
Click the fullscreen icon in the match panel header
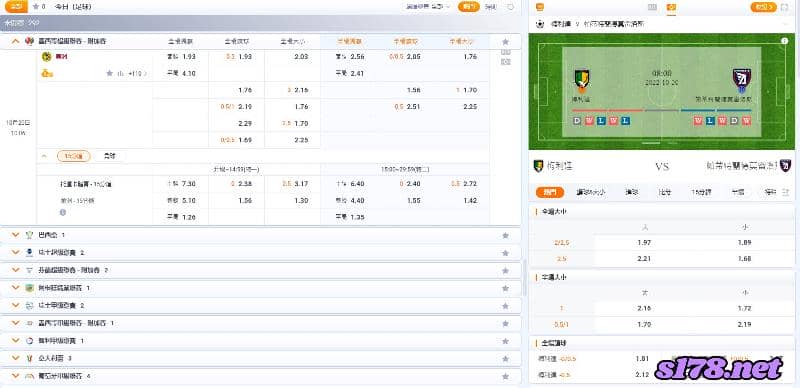(785, 7)
